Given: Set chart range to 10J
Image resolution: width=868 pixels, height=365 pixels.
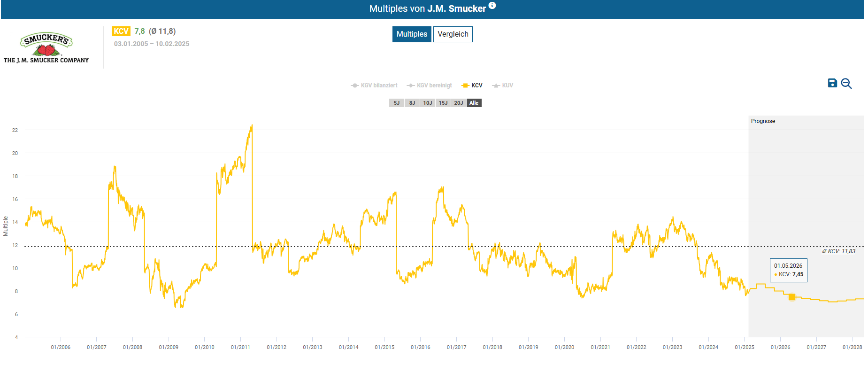Looking at the screenshot, I should point(428,103).
